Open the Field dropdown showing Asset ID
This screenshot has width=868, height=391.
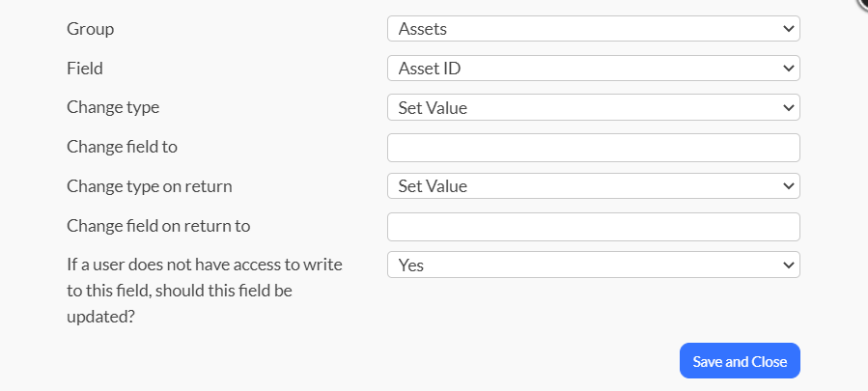(579, 69)
